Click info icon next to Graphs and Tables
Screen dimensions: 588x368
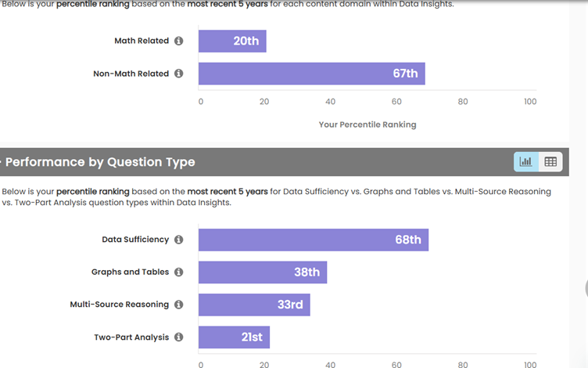click(178, 272)
